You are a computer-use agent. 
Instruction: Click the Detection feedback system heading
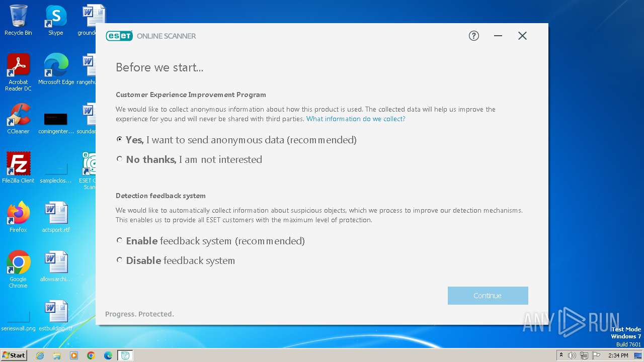coord(160,196)
